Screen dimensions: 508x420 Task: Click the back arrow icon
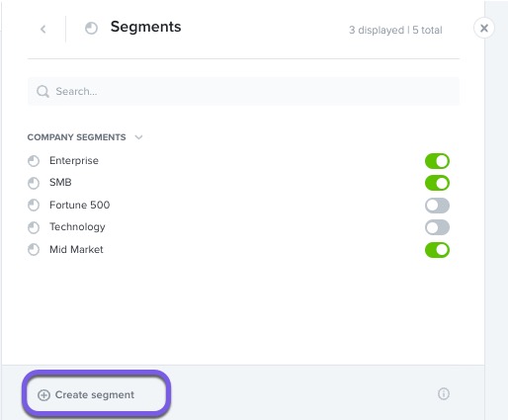43,29
